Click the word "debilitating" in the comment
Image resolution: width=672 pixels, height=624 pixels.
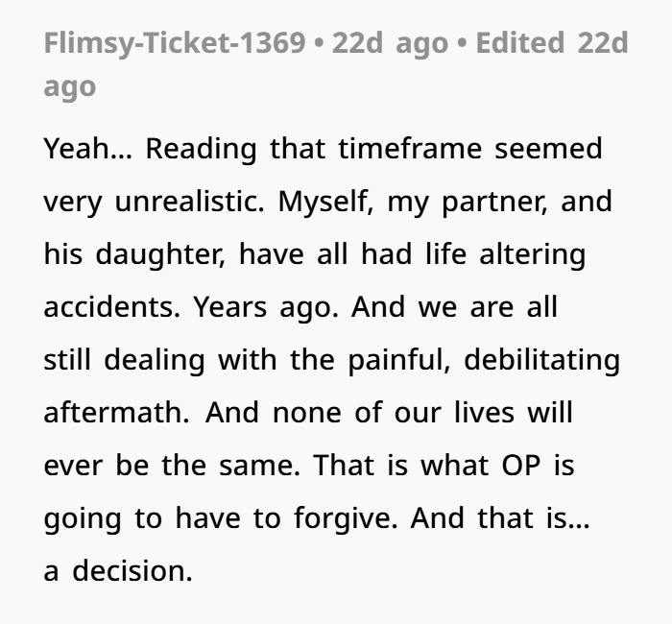click(x=541, y=360)
